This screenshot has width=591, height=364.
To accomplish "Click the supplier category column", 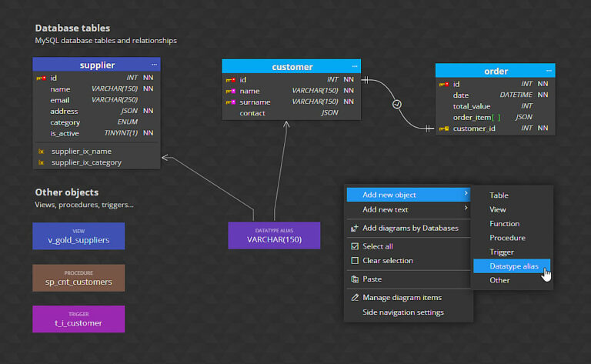I will [96, 122].
